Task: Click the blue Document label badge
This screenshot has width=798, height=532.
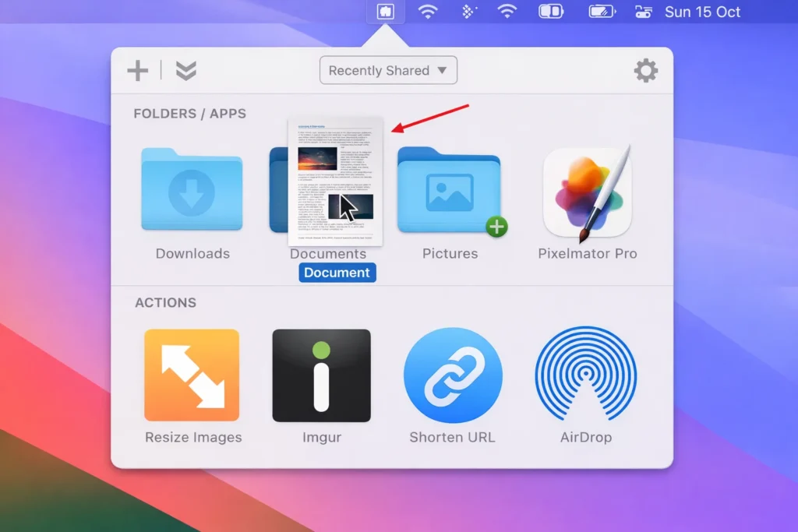Action: [337, 273]
